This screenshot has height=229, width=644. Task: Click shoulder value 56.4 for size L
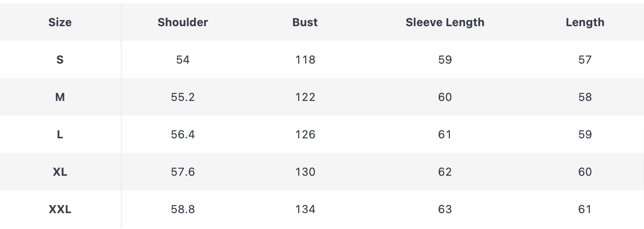coord(183,135)
